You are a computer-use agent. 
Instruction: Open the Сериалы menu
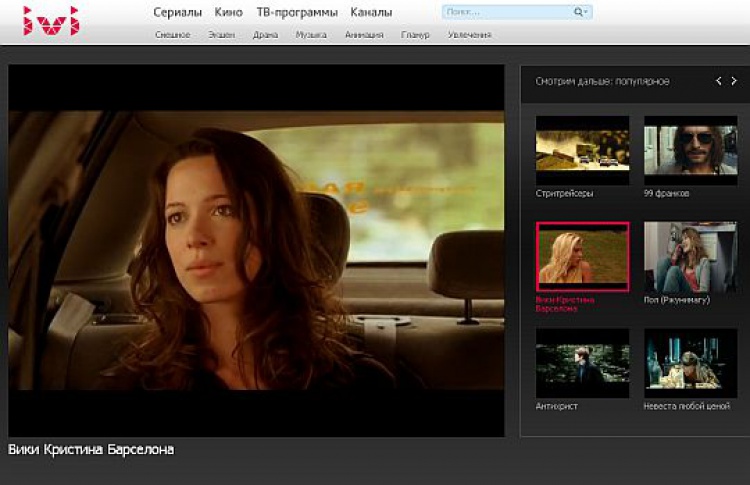point(177,12)
